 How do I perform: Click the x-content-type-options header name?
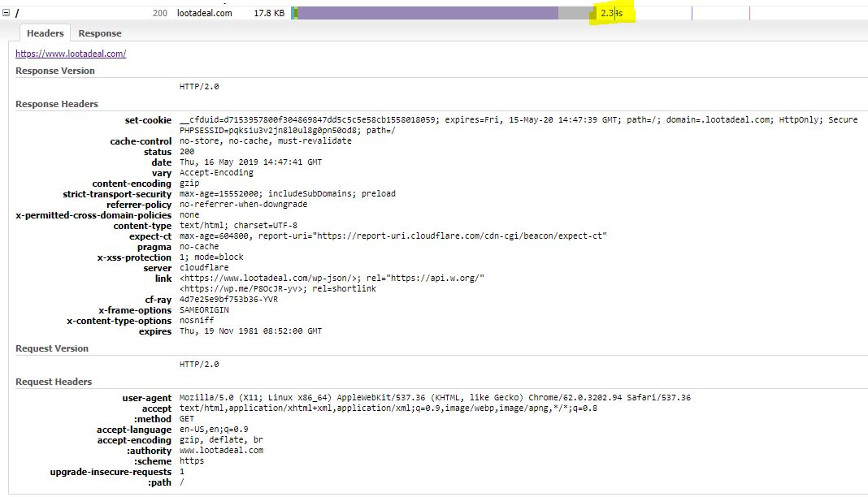click(119, 321)
